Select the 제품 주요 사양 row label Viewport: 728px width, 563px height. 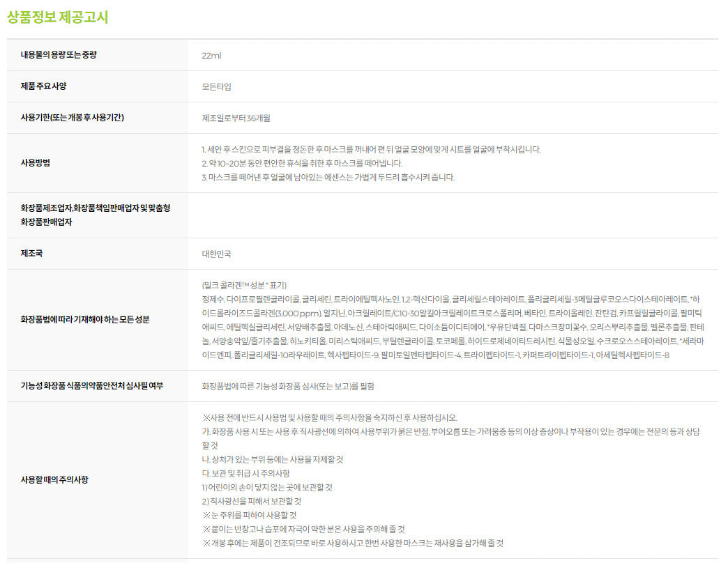48,86
